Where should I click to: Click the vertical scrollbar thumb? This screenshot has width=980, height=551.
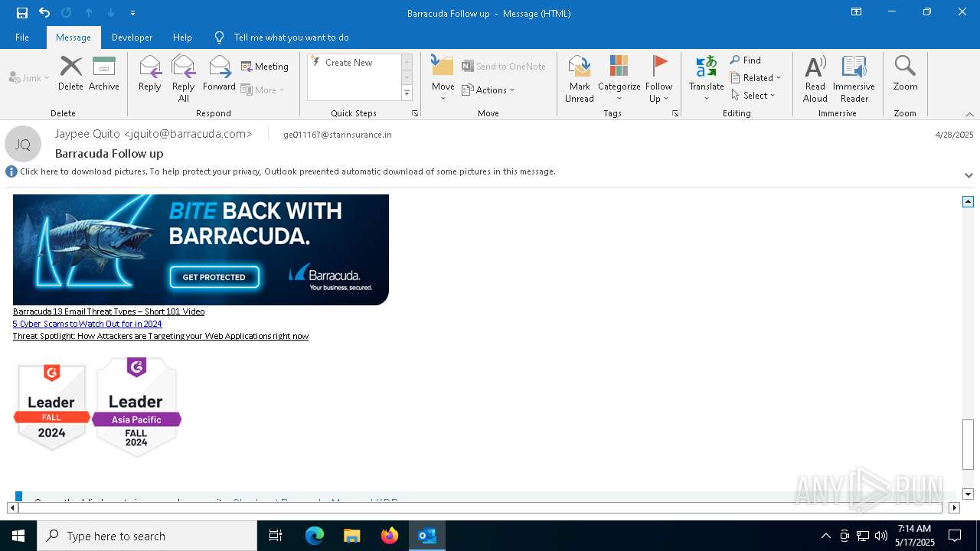(x=968, y=445)
